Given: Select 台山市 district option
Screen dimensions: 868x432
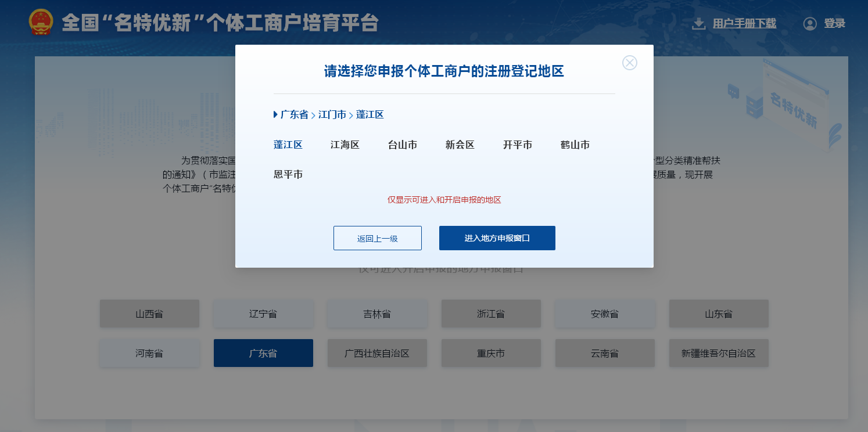Looking at the screenshot, I should [x=402, y=145].
